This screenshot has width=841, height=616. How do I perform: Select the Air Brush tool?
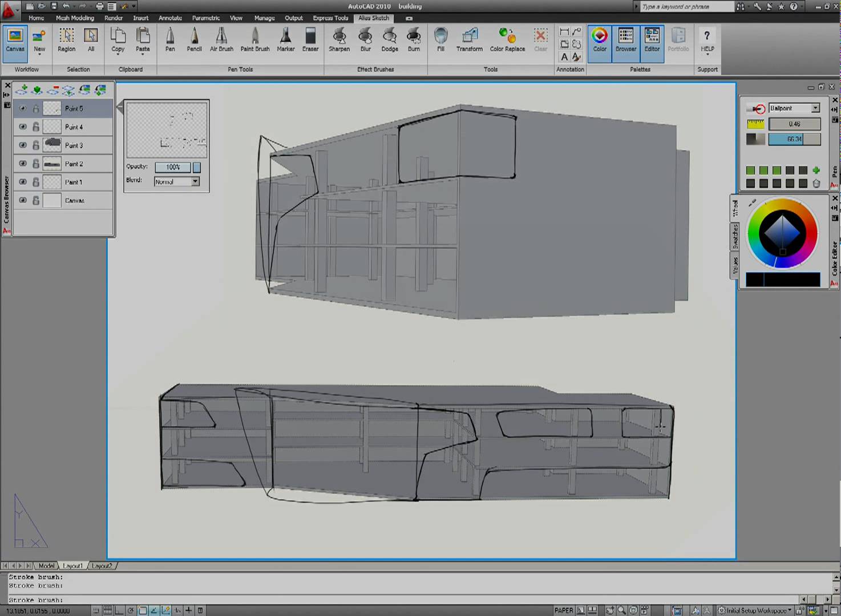221,40
